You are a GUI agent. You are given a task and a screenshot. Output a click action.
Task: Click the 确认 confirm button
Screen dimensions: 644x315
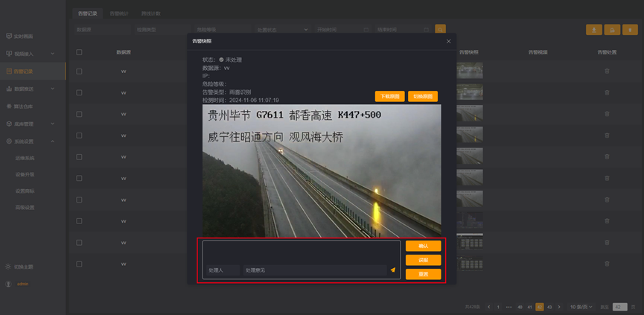[424, 246]
